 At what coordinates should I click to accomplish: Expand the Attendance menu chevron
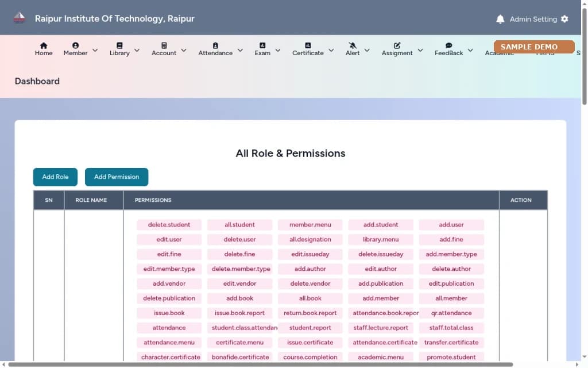coord(241,50)
